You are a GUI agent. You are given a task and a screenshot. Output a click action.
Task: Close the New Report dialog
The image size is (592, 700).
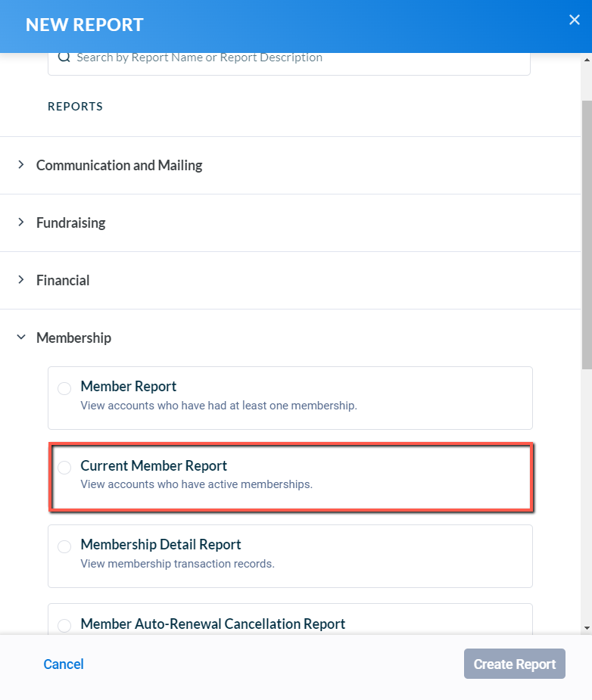[x=574, y=20]
